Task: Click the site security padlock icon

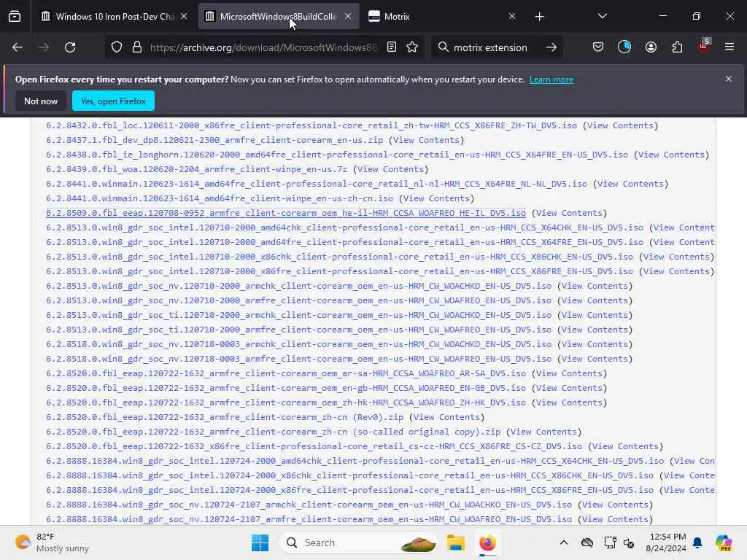Action: pos(137,47)
